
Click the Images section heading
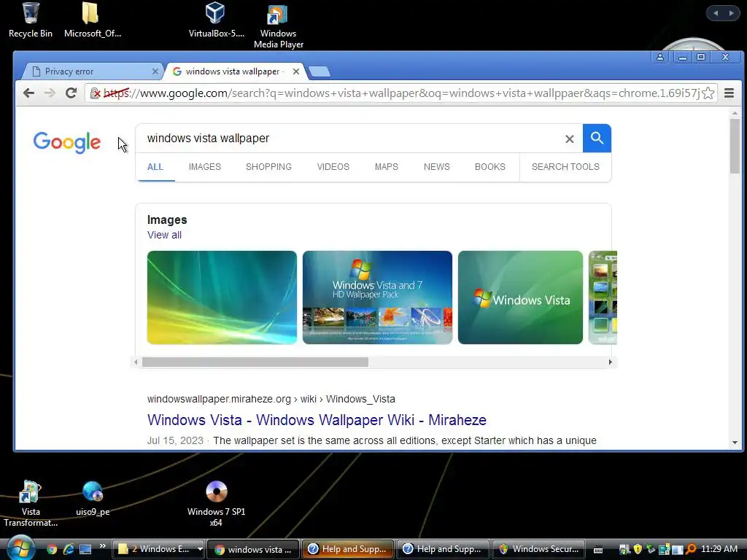[x=167, y=220]
